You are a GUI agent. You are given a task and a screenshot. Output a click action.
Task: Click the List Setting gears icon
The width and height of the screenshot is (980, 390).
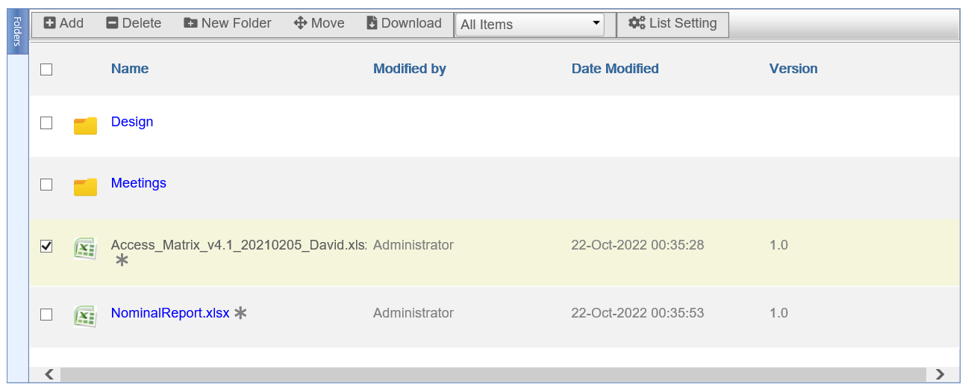tap(637, 23)
